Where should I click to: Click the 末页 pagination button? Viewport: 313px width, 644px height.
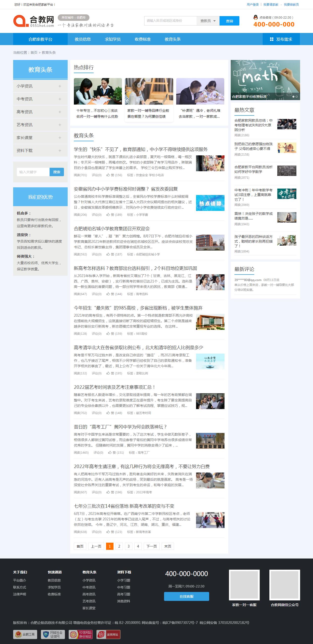[x=168, y=546]
